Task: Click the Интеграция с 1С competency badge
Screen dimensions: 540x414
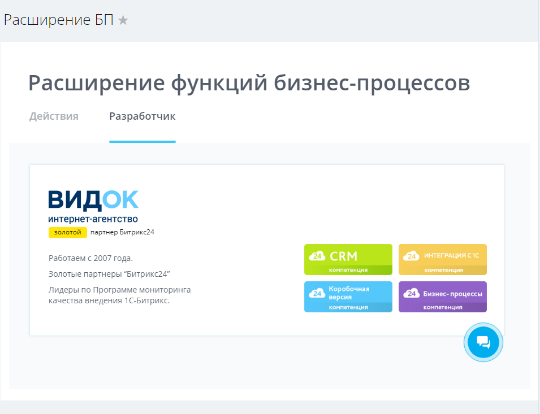Action: coord(443,259)
